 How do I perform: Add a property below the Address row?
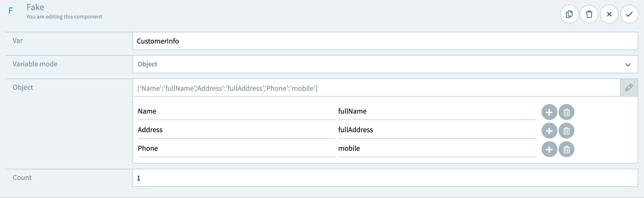[549, 131]
